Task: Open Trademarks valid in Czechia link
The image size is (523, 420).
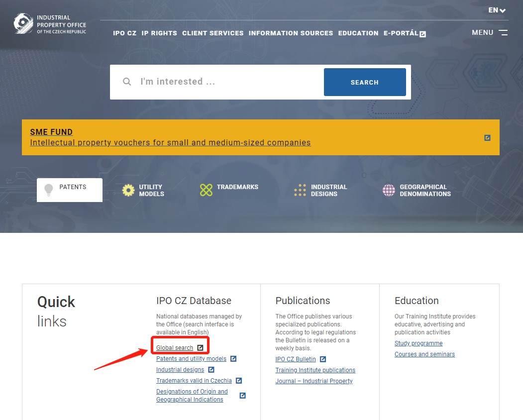Action: pos(194,381)
